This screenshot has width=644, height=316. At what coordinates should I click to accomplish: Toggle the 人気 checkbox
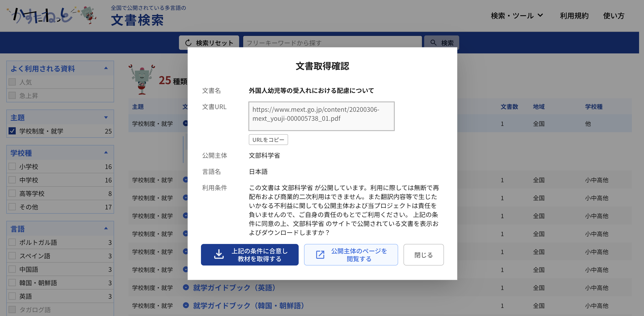(x=12, y=82)
